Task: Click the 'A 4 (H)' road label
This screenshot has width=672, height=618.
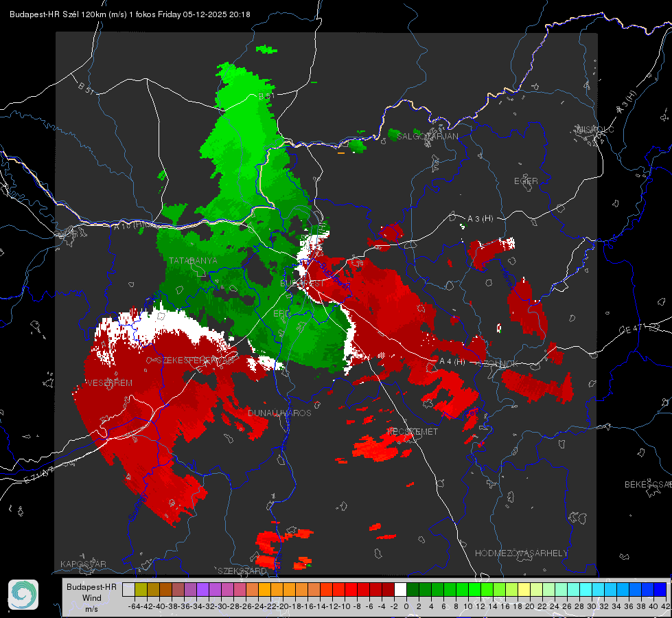Action: [x=452, y=362]
